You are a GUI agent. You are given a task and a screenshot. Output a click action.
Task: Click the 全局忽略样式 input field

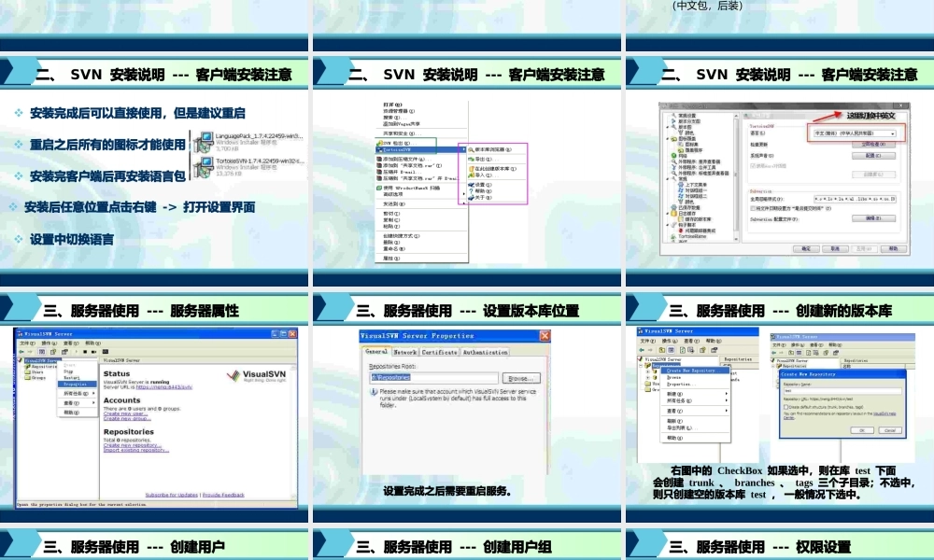[855, 200]
